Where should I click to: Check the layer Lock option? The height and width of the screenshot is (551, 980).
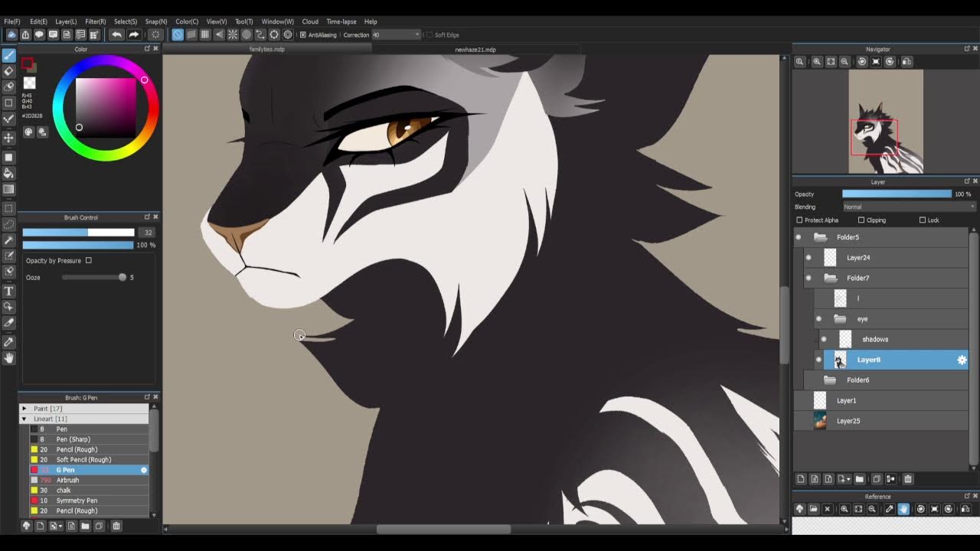point(923,220)
